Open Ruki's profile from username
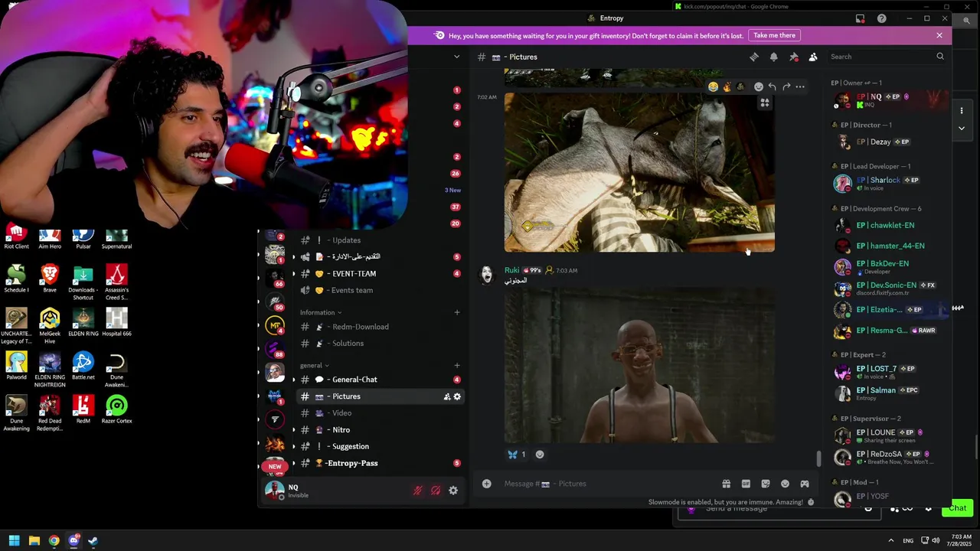980x551 pixels. click(511, 270)
